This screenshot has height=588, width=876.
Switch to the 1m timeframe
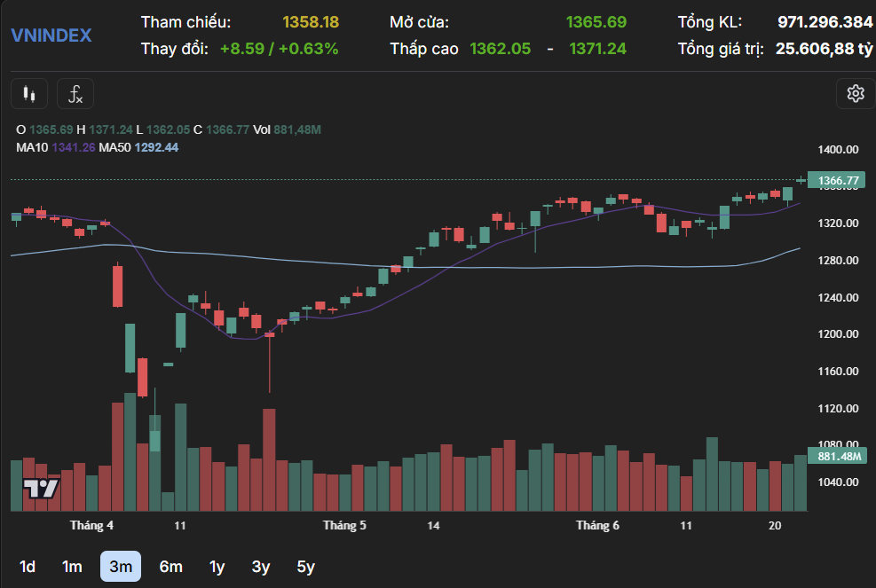(72, 567)
